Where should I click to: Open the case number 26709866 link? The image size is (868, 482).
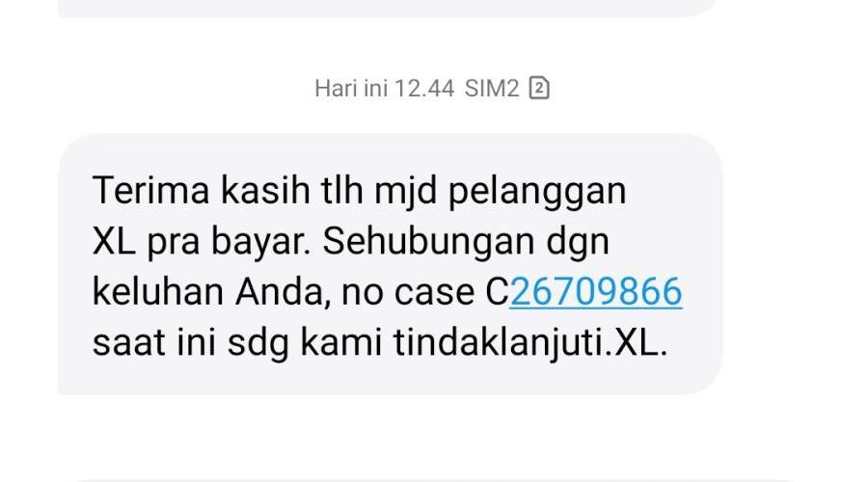point(596,292)
